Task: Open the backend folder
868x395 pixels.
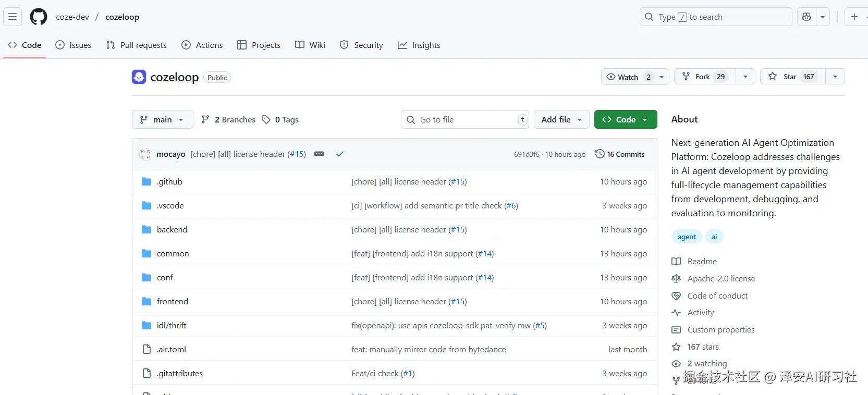Action: point(172,229)
